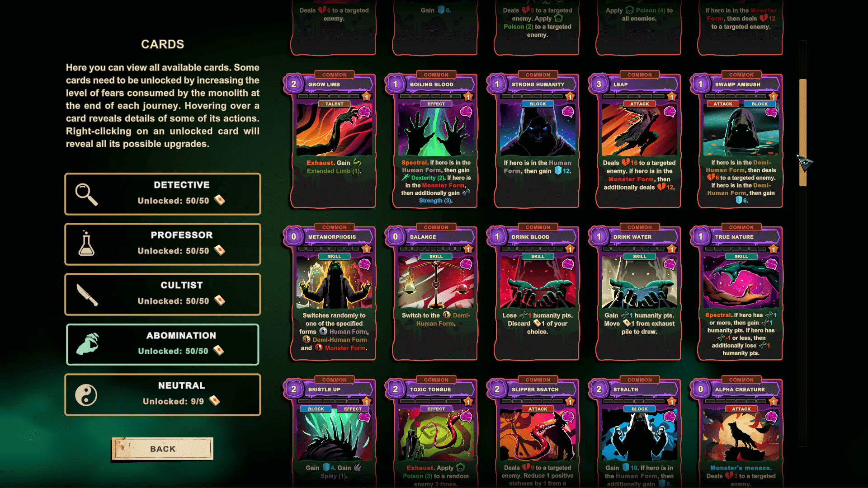This screenshot has height=488, width=868.
Task: Show the Neutral cards list
Action: [x=163, y=394]
